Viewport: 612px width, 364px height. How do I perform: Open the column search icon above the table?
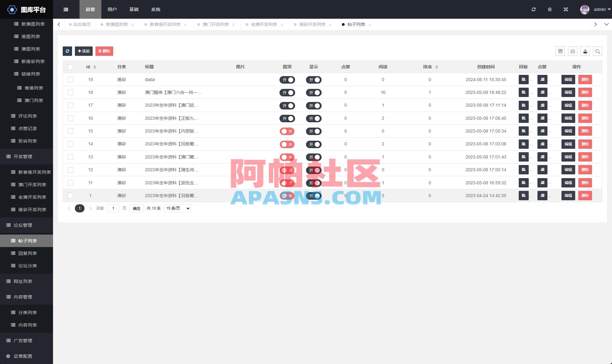point(598,51)
